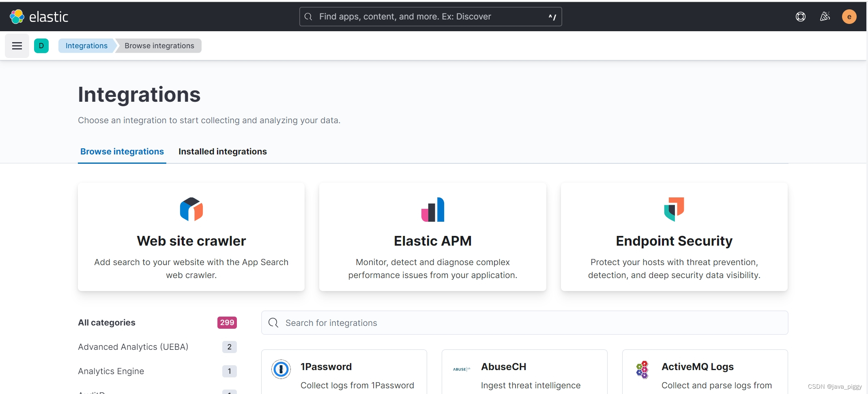Click the Web site crawler card description
The width and height of the screenshot is (868, 394).
click(191, 269)
